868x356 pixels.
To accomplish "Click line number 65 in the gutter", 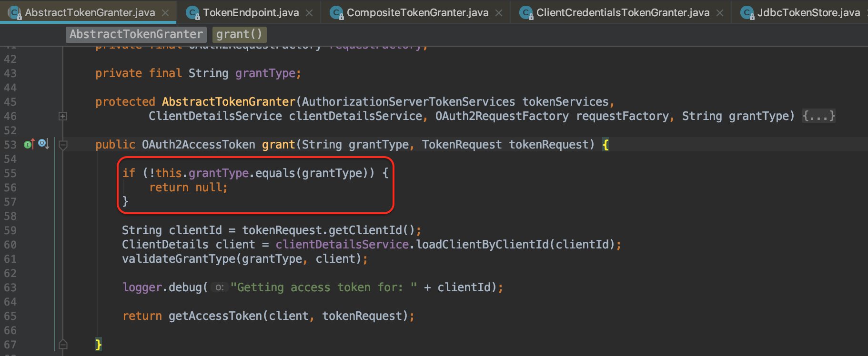I will (x=10, y=316).
